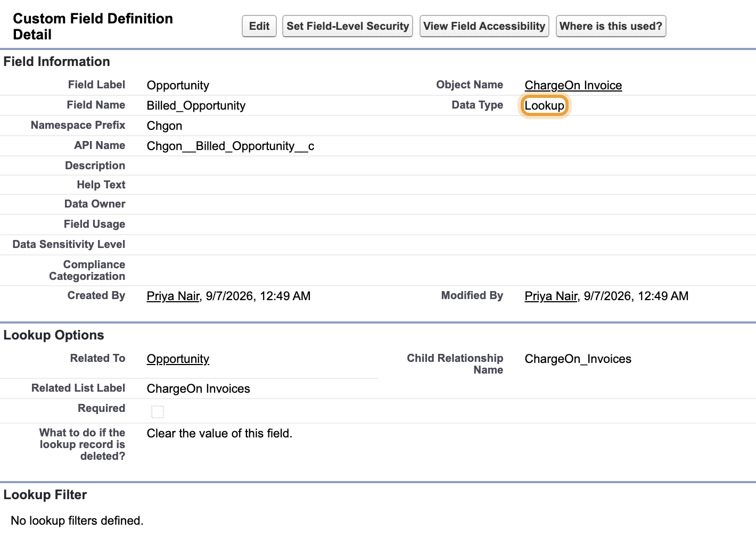Open the Opportunity link in Related To
This screenshot has width=756, height=538.
[x=178, y=359]
